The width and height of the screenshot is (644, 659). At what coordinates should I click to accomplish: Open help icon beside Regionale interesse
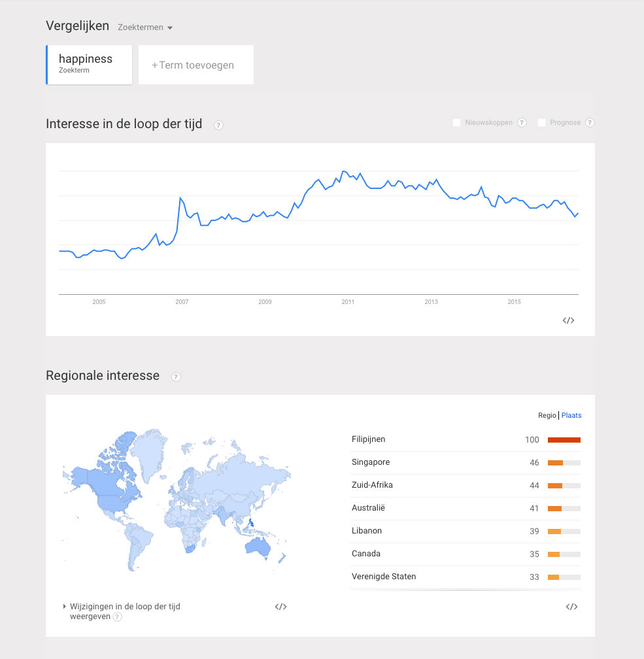tap(176, 377)
